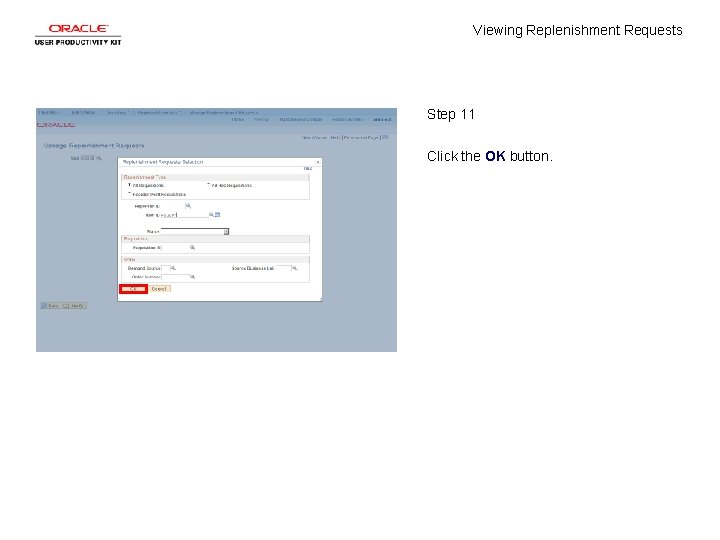This screenshot has height=540, width=720.
Task: Open the page-level Help link
Action: point(335,137)
